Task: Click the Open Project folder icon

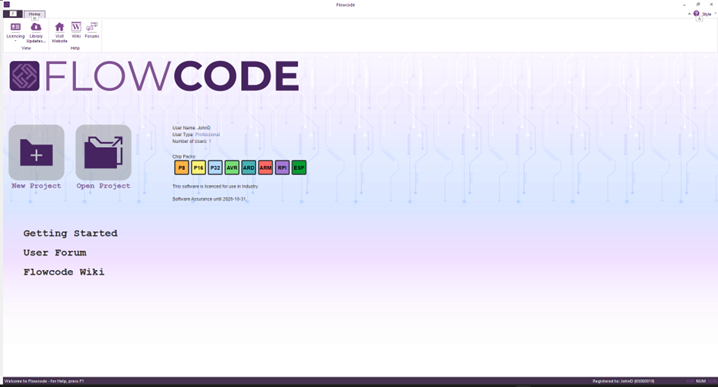Action: [103, 153]
